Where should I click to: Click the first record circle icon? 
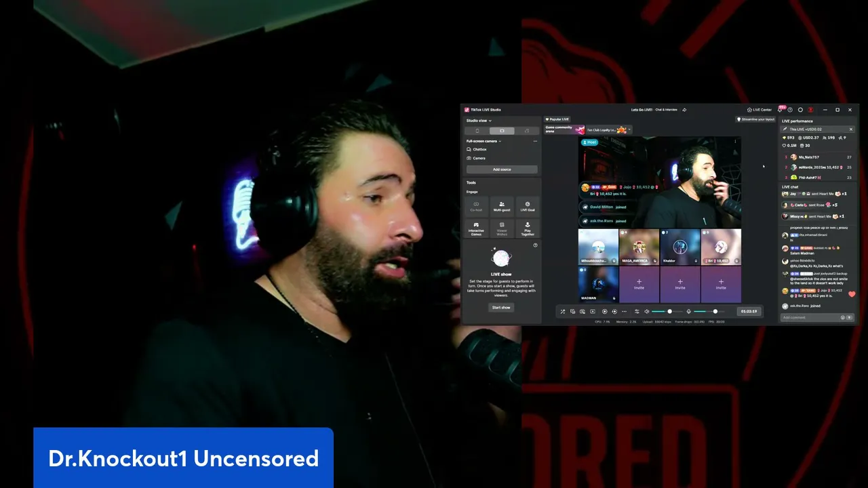605,311
